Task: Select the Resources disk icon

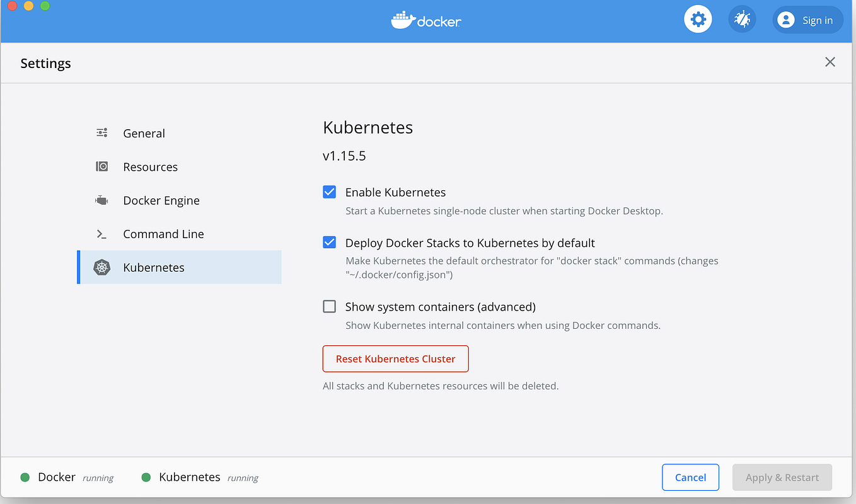Action: tap(102, 166)
